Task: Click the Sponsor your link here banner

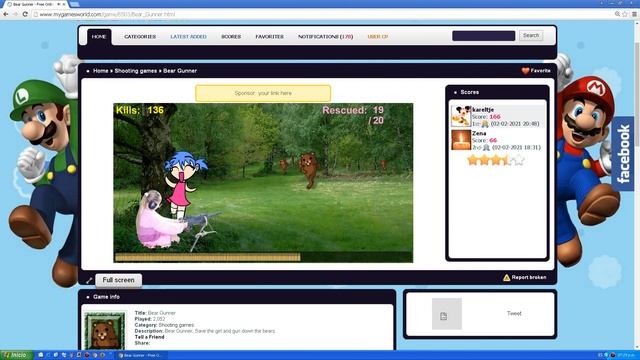Action: click(263, 93)
